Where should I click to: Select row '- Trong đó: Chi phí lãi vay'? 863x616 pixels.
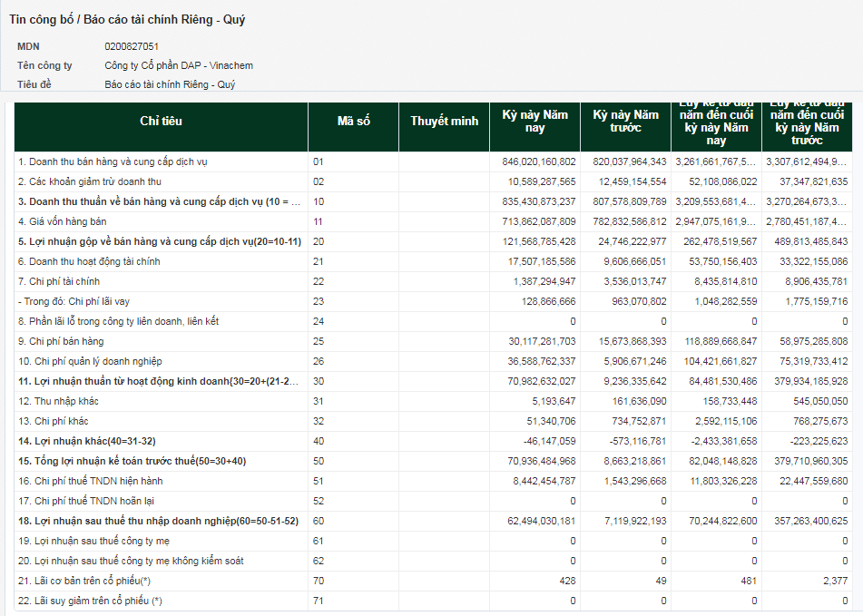point(433,301)
